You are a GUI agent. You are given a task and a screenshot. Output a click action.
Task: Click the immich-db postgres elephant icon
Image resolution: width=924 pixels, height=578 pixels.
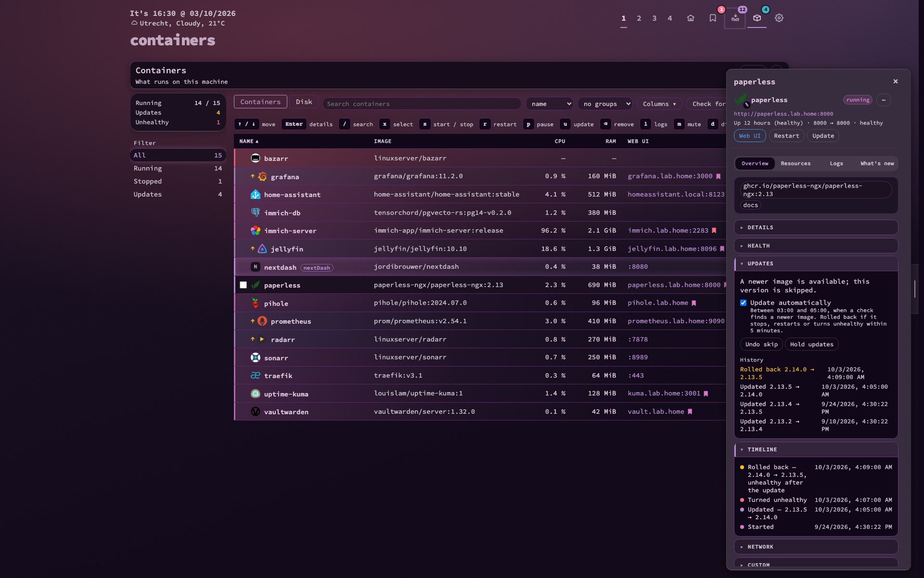click(x=256, y=212)
